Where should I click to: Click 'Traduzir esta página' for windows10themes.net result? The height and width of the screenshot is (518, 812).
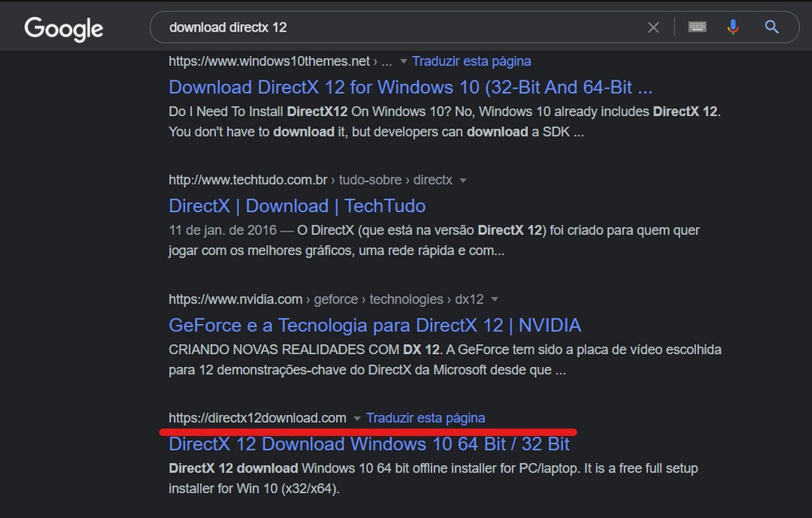point(471,61)
